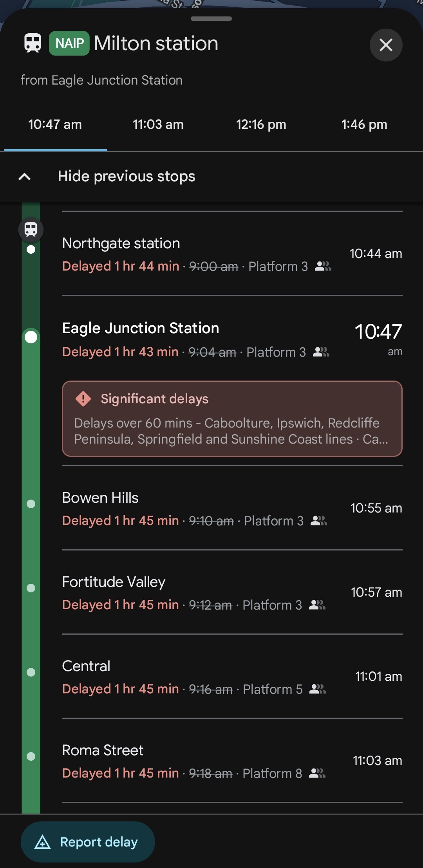423x868 pixels.
Task: Open the 1:46 pm departure tab
Action: tap(364, 125)
